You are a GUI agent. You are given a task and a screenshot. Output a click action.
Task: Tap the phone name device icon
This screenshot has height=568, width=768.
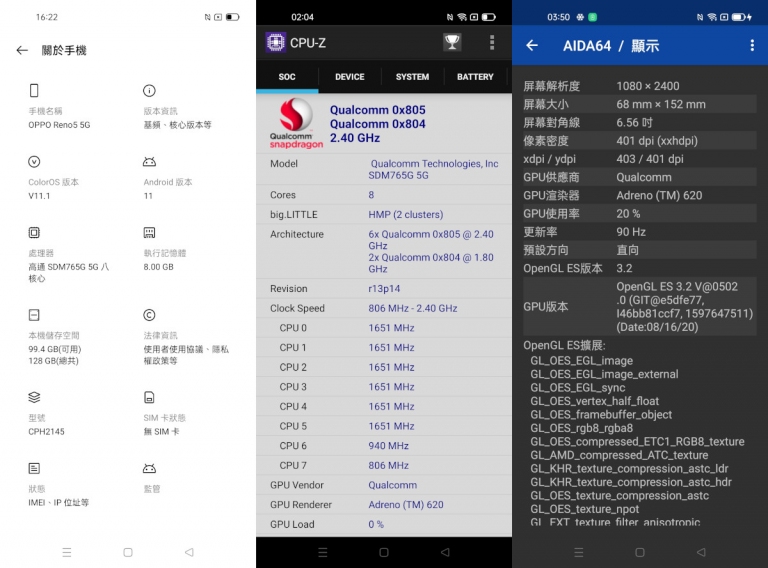click(x=34, y=91)
